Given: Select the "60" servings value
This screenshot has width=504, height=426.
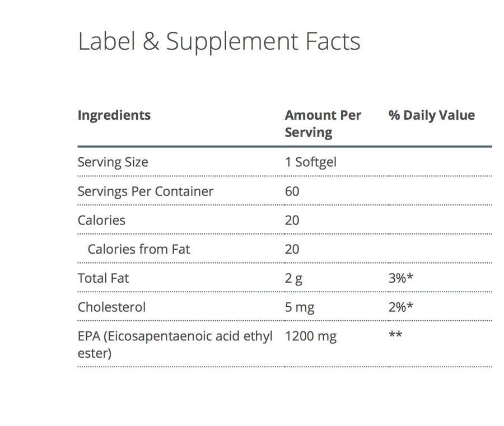Looking at the screenshot, I should click(x=292, y=191).
